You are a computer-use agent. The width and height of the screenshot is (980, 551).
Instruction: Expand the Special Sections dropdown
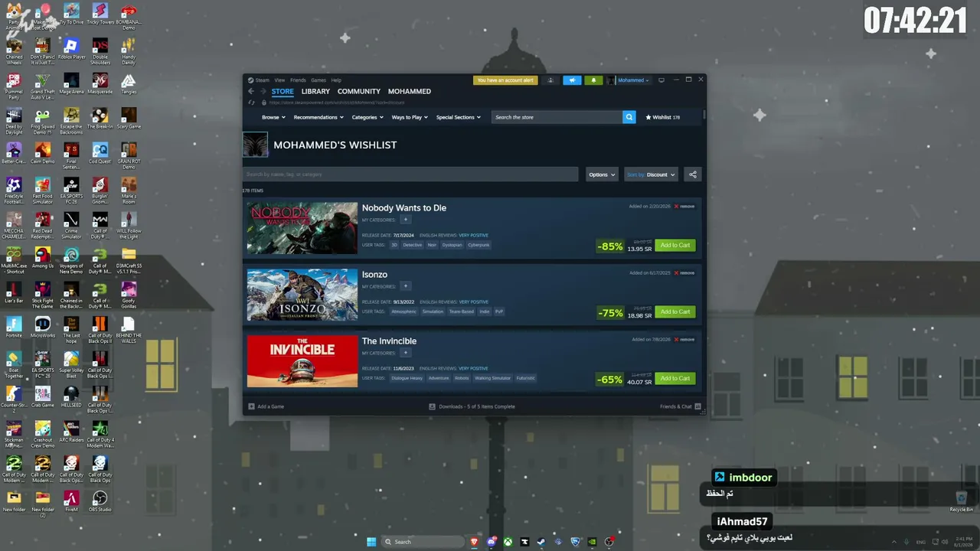[x=459, y=117]
